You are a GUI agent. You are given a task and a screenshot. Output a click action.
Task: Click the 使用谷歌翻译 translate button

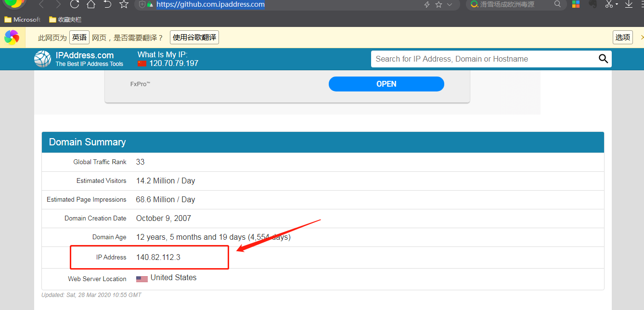coord(194,38)
